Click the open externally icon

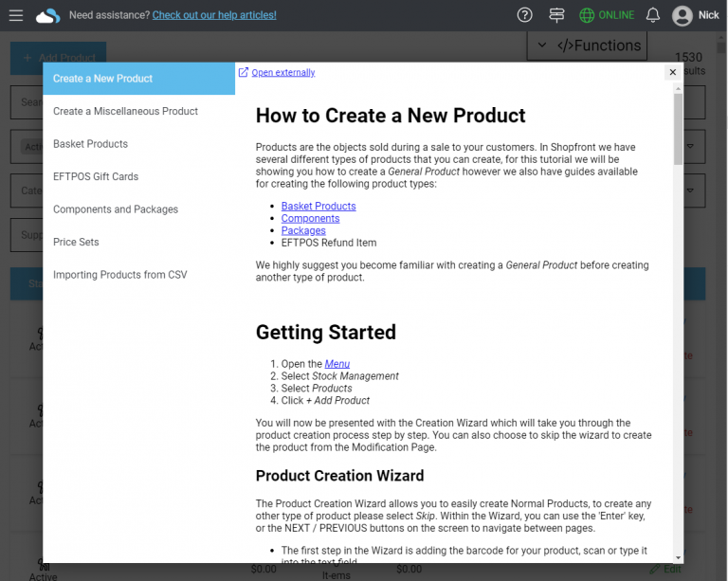(244, 72)
